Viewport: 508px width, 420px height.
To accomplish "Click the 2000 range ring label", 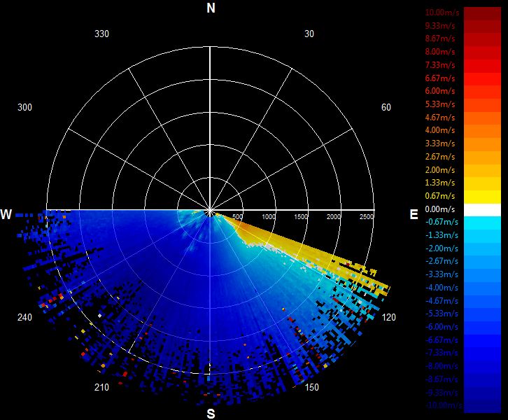I will click(334, 216).
